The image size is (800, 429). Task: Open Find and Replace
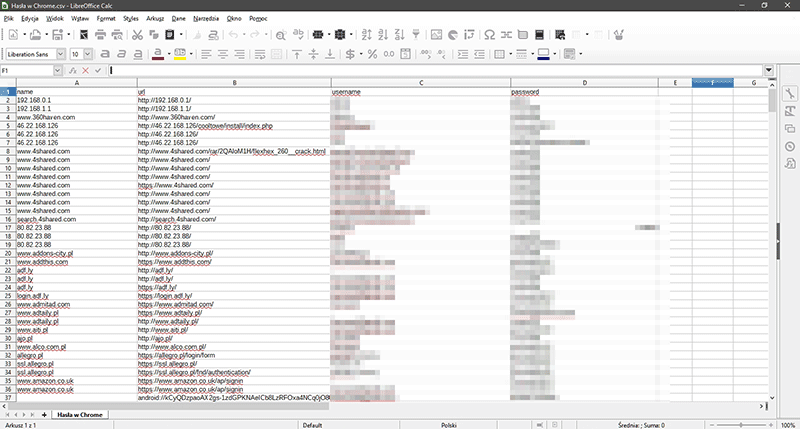pos(281,35)
